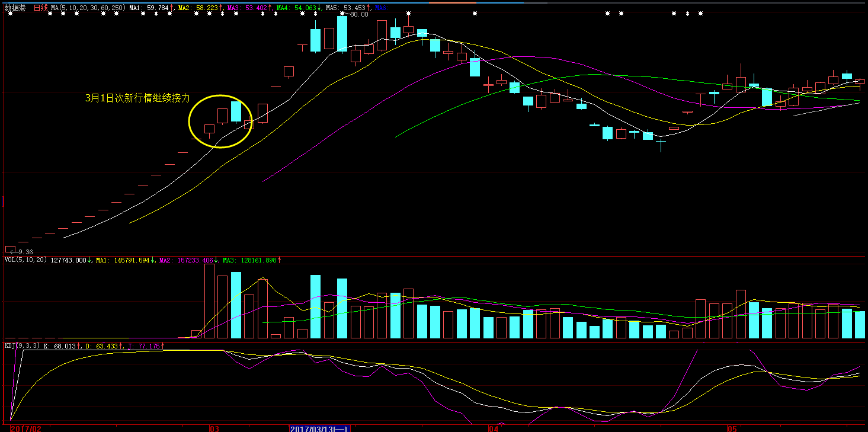Click the rightmost info marker in top row
This screenshot has height=432, width=868.
coord(700,14)
